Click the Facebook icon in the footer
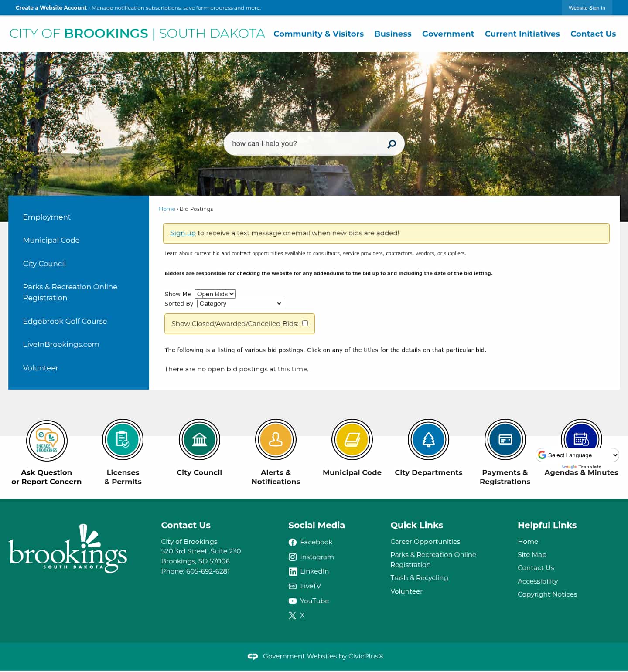The height and width of the screenshot is (672, 628). [293, 542]
